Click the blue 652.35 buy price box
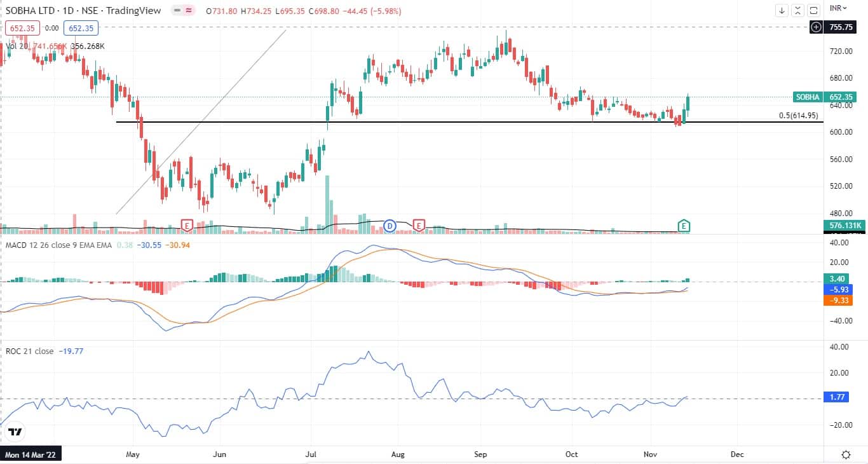Viewport: 868px width, 464px height. click(79, 28)
